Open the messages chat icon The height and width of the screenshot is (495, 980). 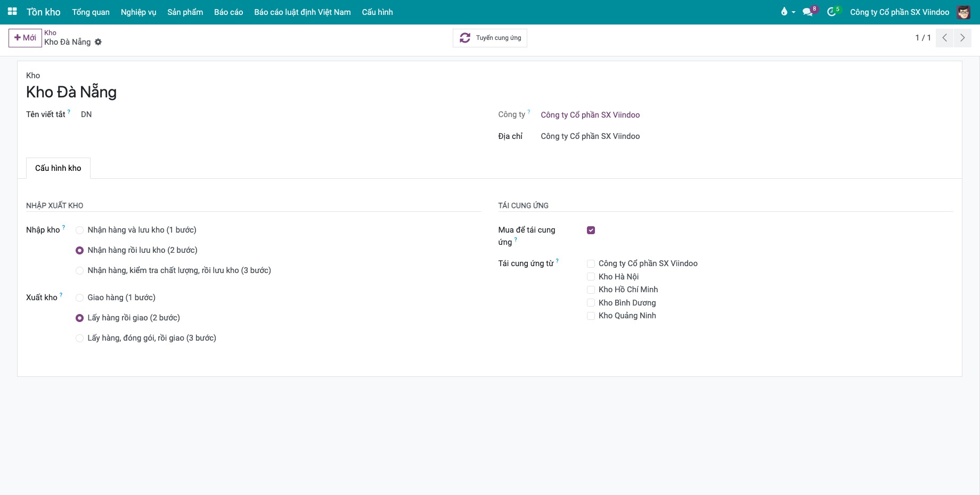pos(808,12)
